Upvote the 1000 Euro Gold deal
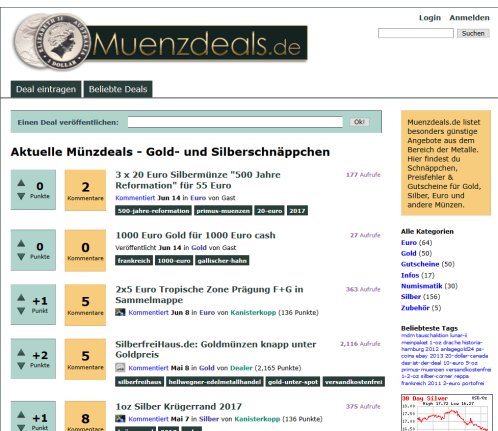498x431 pixels. 21,243
